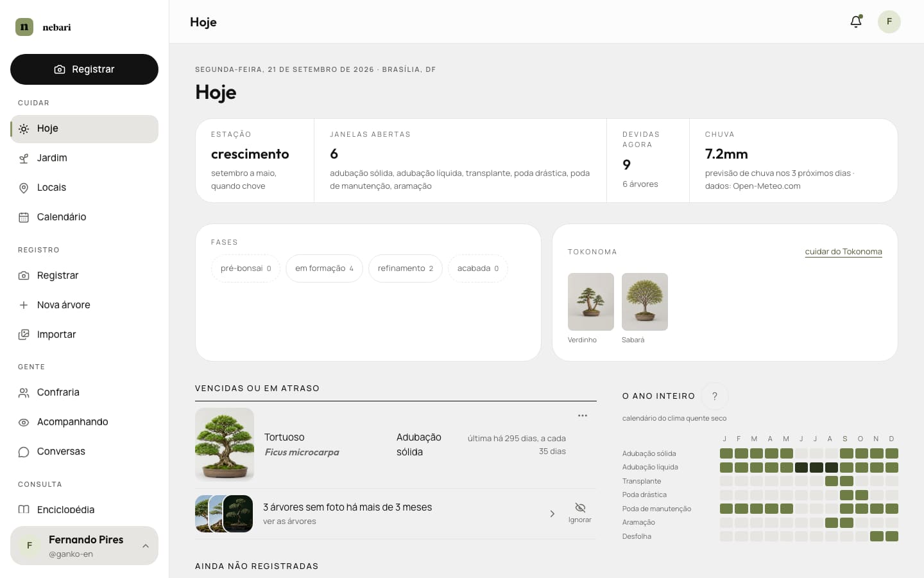Screen dimensions: 924x578
Task: Open the year calendar help question mark
Action: coord(715,396)
